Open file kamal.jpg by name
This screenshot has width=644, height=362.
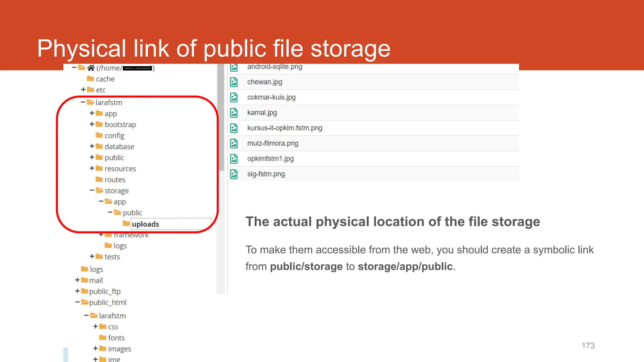pos(262,112)
